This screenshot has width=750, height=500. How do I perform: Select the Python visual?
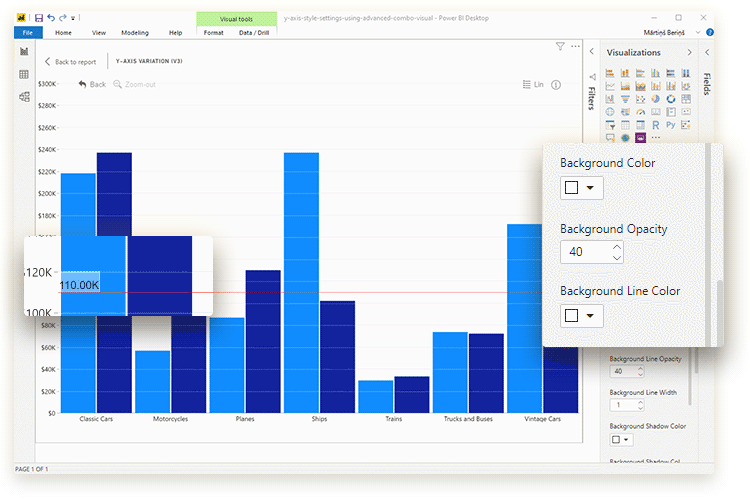[x=671, y=124]
